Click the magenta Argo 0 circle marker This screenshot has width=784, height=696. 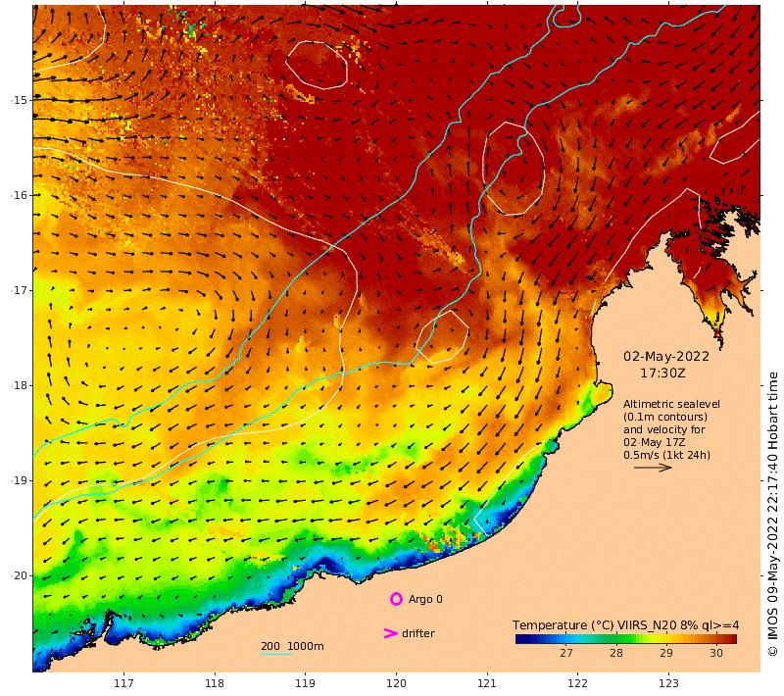pyautogui.click(x=396, y=599)
